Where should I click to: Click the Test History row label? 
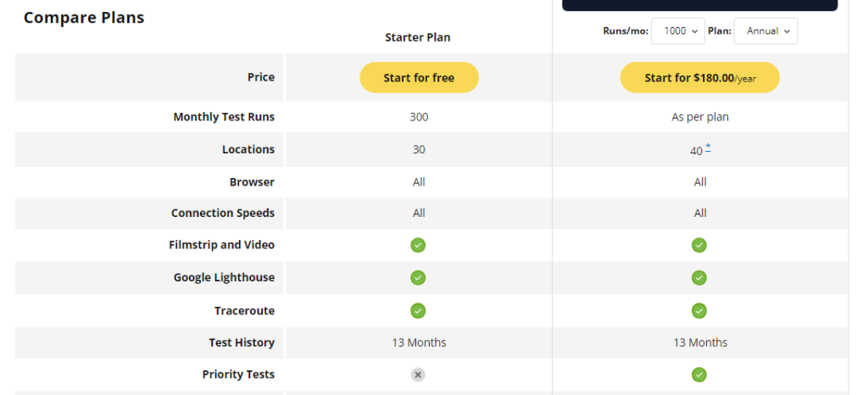(x=242, y=342)
